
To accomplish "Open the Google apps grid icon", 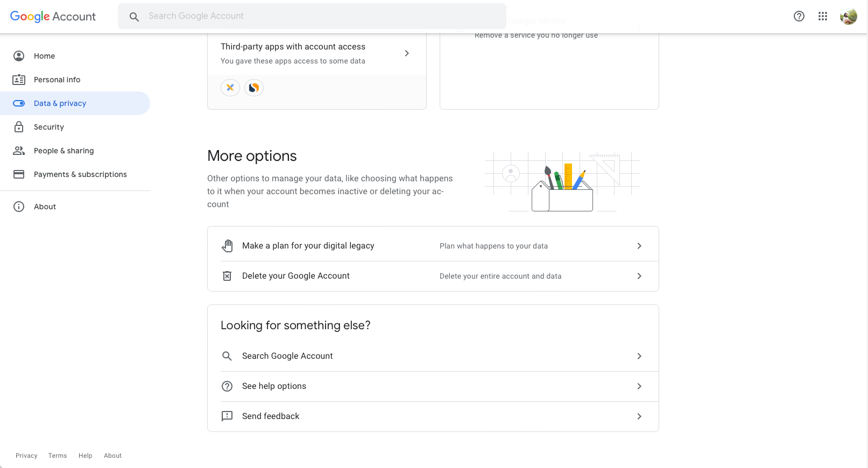I will (823, 16).
